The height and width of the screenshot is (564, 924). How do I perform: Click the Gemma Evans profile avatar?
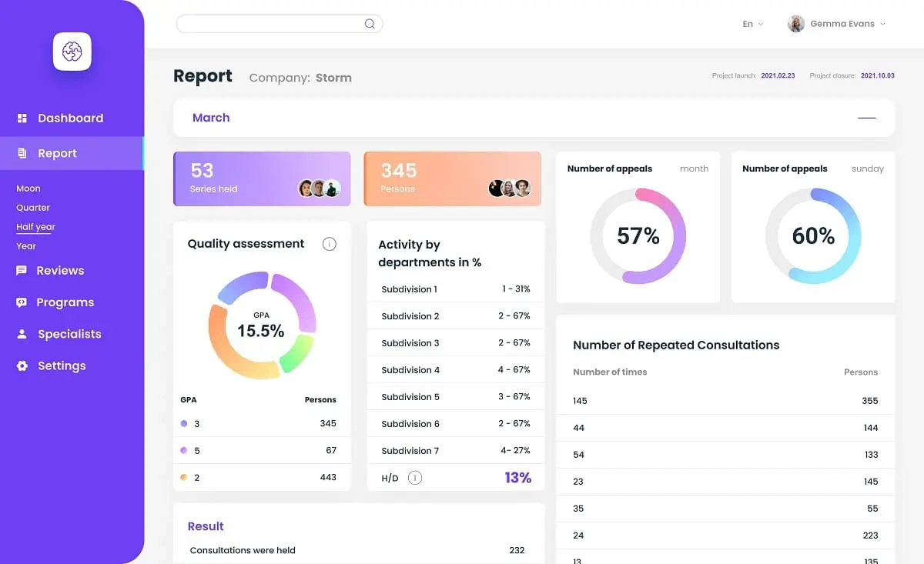(795, 24)
